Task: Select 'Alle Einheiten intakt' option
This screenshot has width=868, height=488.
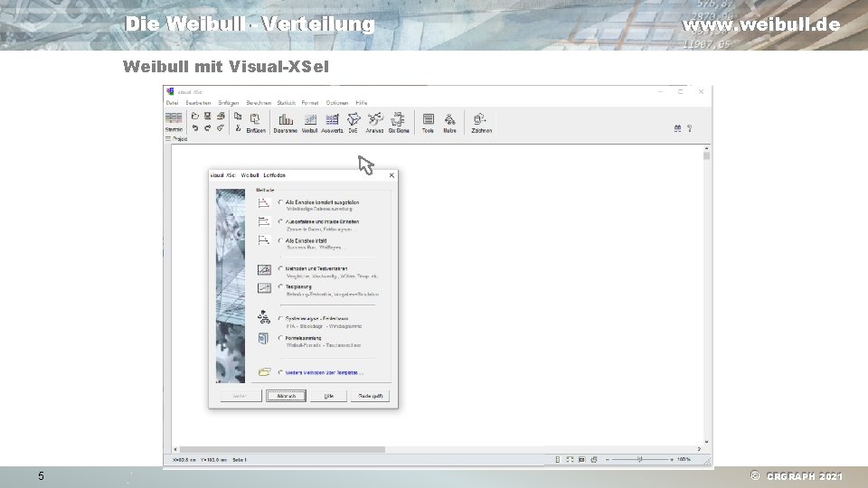Action: [280, 240]
